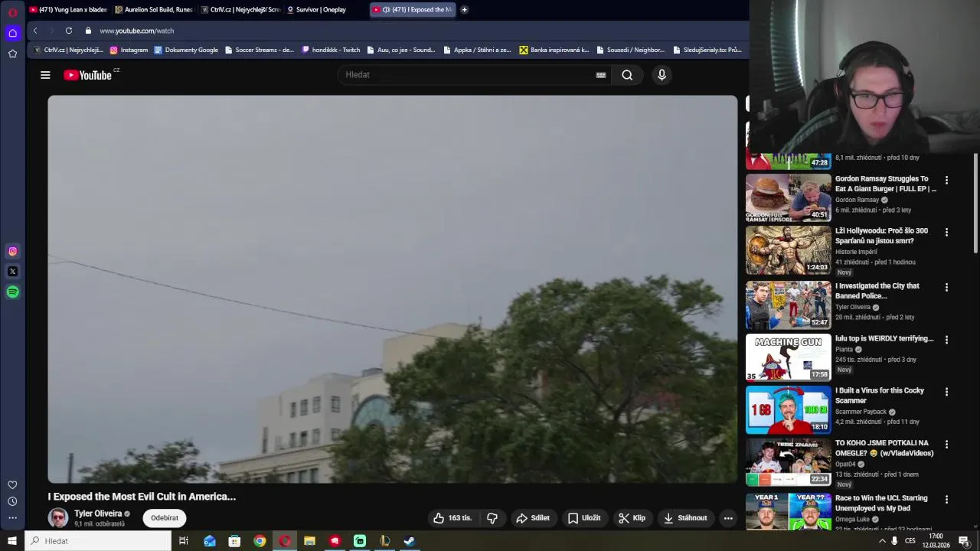Open Gordon Ramsay Giant Burger thumbnail
The height and width of the screenshot is (551, 980).
click(788, 198)
